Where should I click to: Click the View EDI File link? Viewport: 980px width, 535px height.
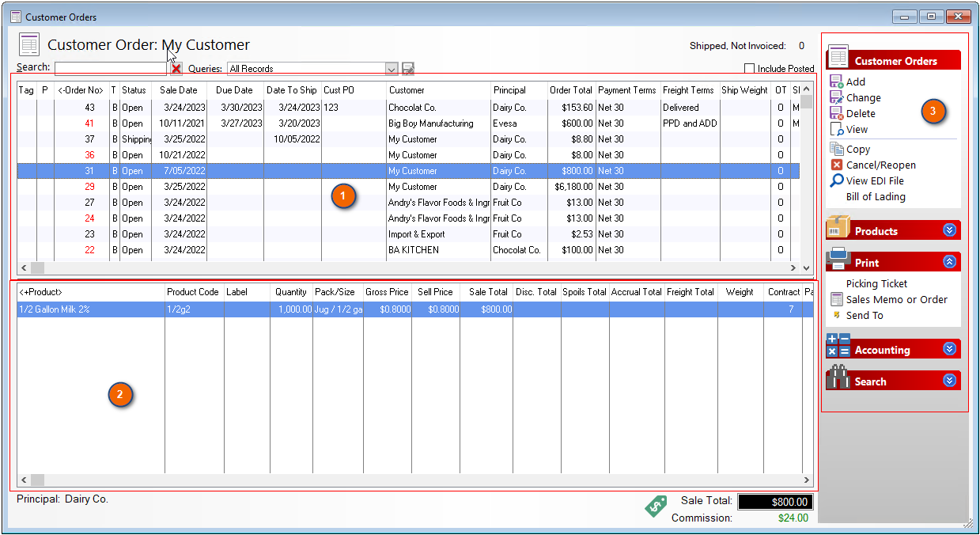pos(875,180)
